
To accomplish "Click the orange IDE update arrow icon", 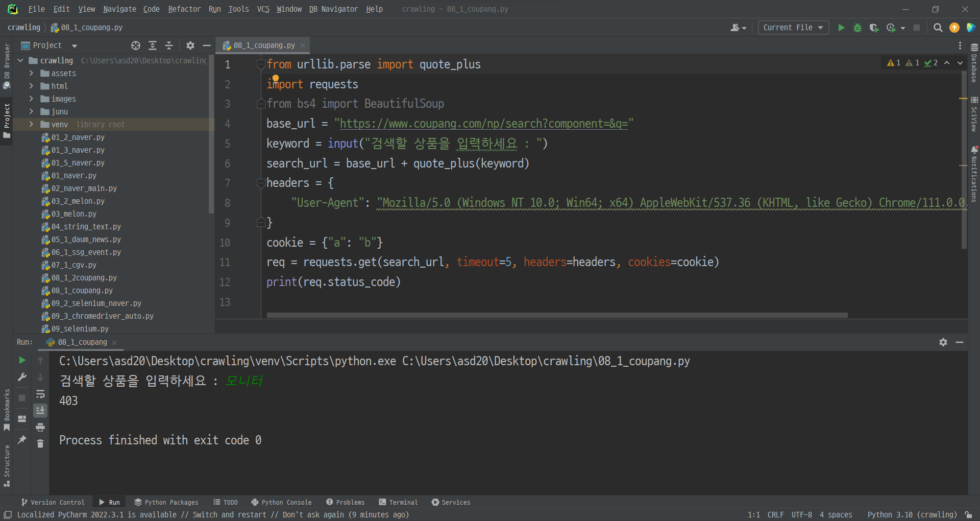I will point(954,28).
